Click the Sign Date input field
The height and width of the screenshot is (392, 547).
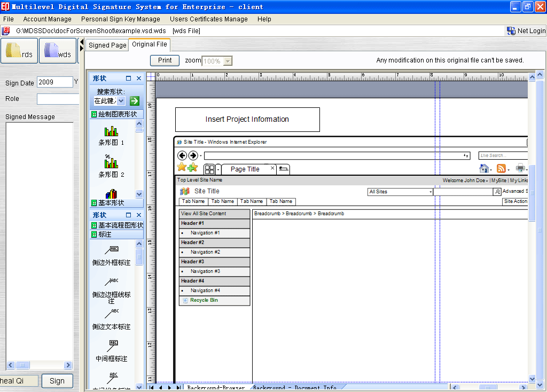[x=55, y=82]
